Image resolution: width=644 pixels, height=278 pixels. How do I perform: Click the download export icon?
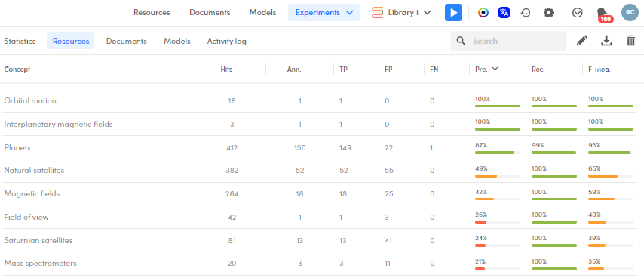606,41
